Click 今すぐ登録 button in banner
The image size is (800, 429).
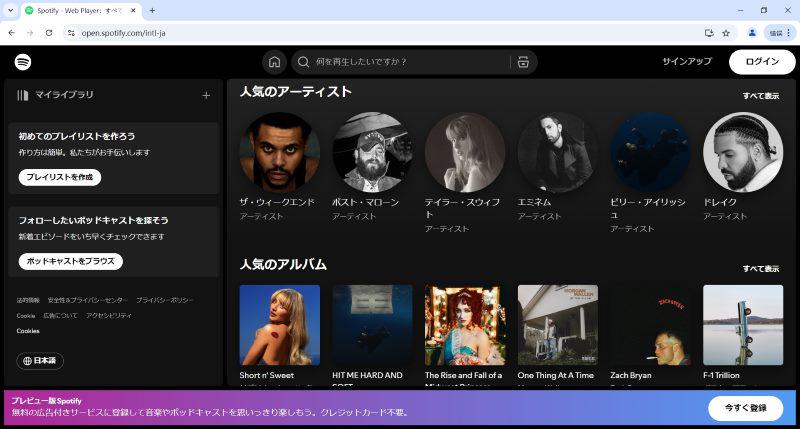tap(745, 408)
